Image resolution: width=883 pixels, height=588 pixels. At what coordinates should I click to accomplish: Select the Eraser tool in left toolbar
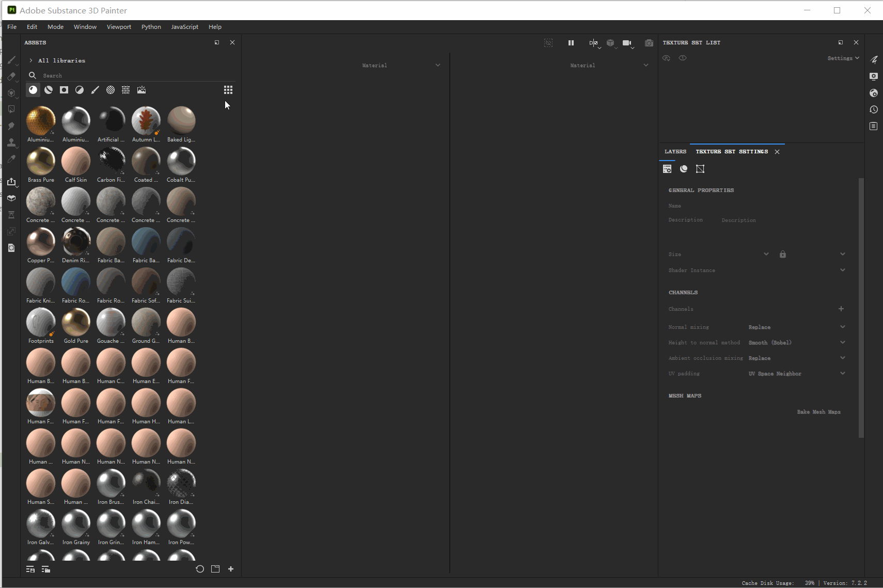coord(11,76)
